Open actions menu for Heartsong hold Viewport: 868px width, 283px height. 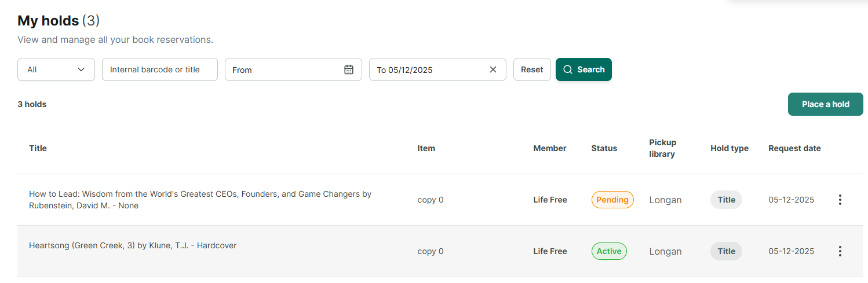pyautogui.click(x=840, y=251)
